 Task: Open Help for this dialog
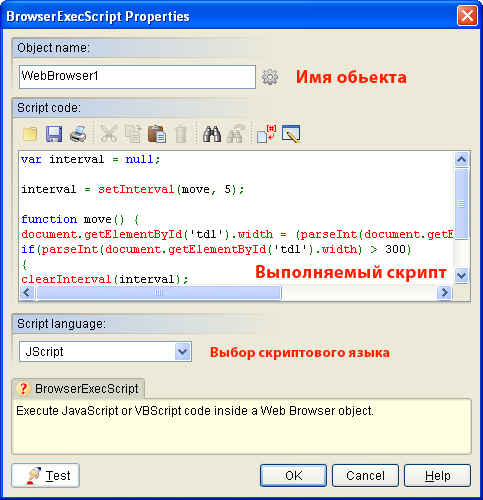437,476
